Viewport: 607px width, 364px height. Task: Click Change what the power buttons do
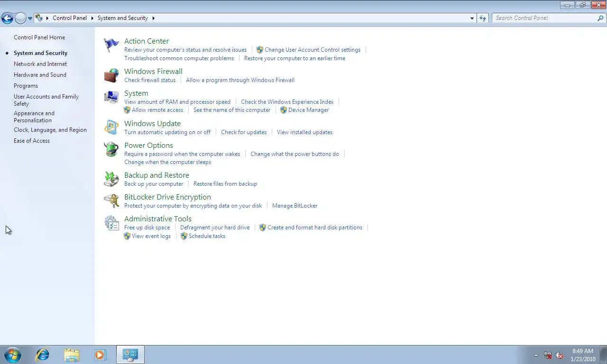[294, 154]
